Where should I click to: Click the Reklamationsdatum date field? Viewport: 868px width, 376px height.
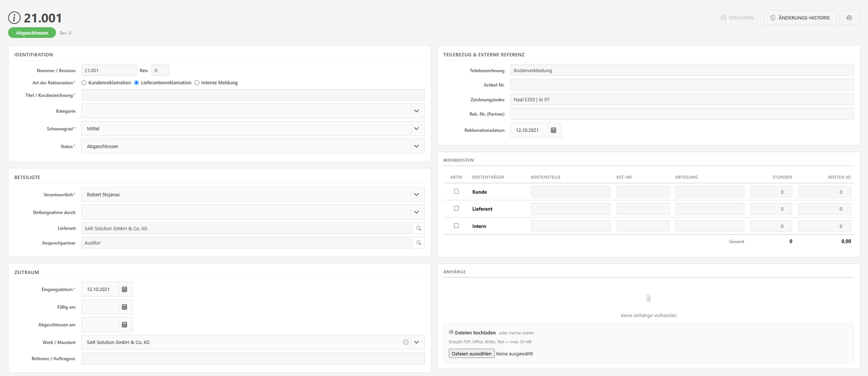coord(528,130)
